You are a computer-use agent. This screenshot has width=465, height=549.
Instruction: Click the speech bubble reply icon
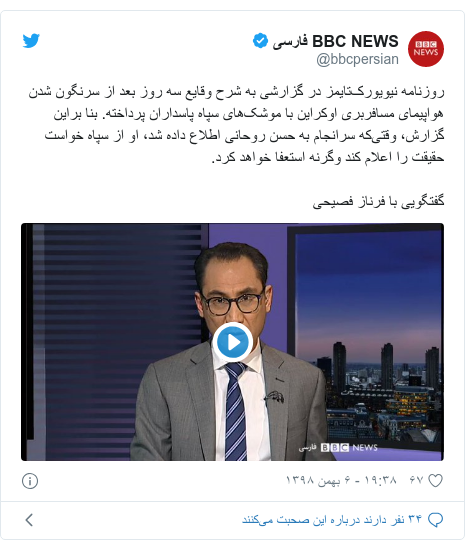[x=436, y=520]
